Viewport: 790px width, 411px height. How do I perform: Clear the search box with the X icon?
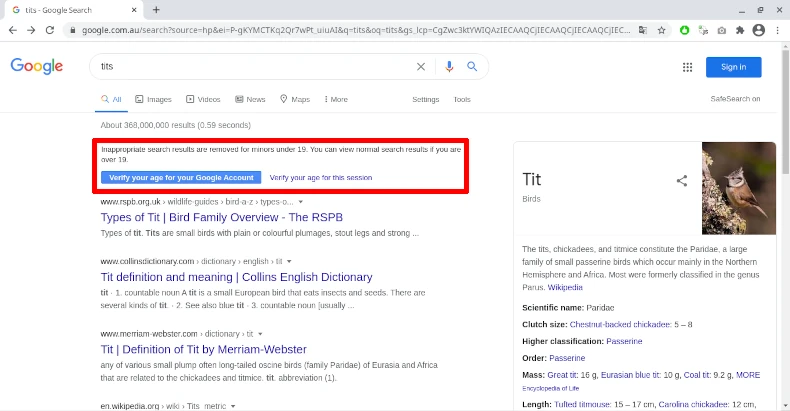tap(421, 66)
